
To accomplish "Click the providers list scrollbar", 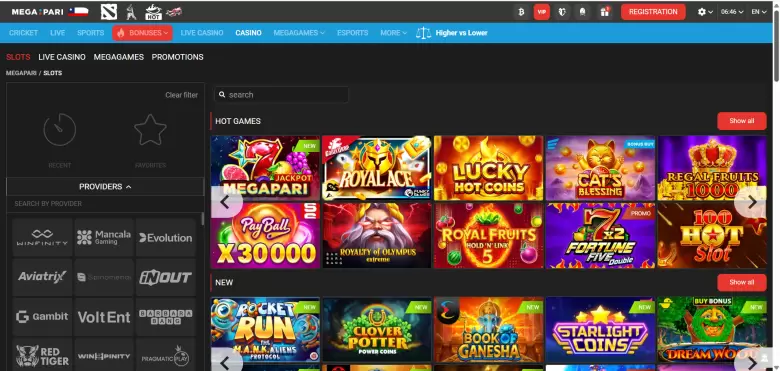I will 202,219.
